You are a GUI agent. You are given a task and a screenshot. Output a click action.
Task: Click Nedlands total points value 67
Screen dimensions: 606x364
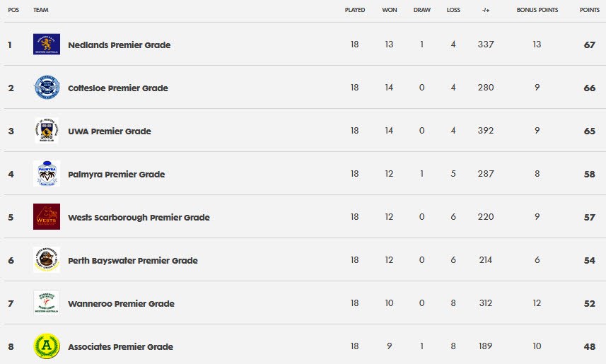pos(589,45)
